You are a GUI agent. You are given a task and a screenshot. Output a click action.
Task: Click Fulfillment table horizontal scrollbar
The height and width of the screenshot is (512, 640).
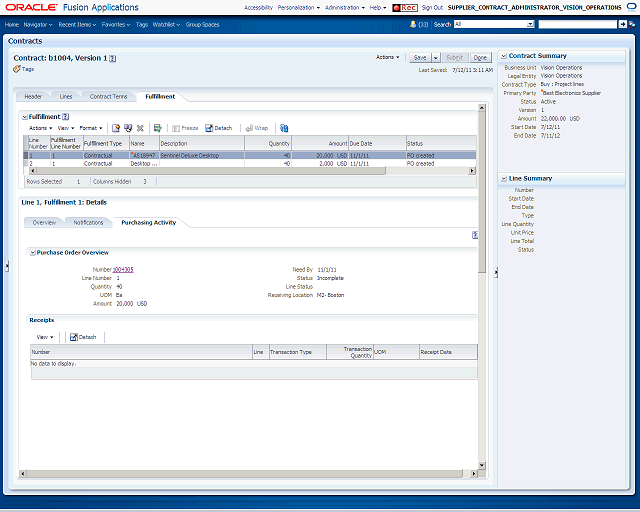(x=210, y=171)
